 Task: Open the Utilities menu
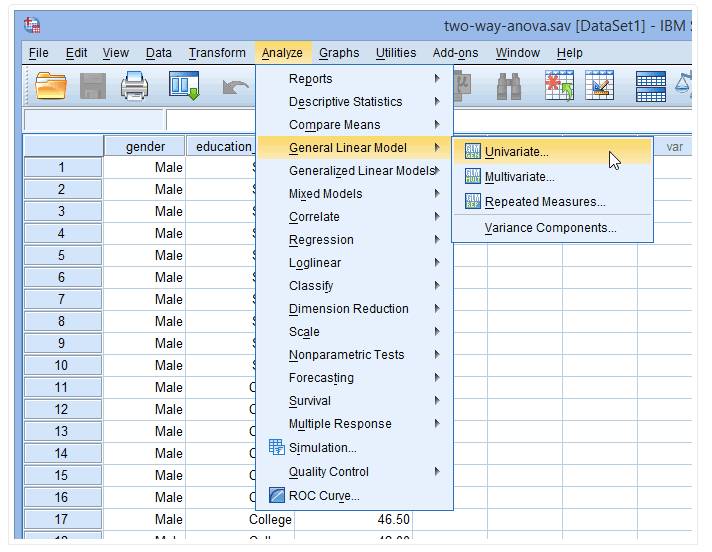click(396, 53)
